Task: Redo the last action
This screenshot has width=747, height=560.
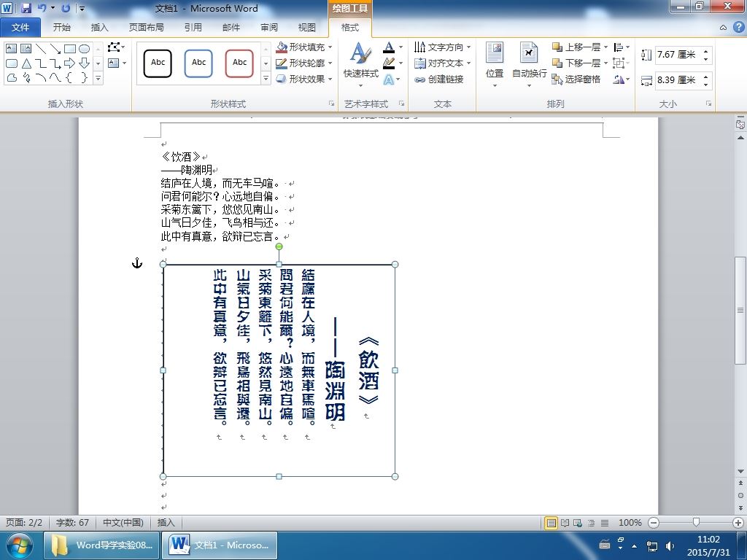Action: [66, 8]
